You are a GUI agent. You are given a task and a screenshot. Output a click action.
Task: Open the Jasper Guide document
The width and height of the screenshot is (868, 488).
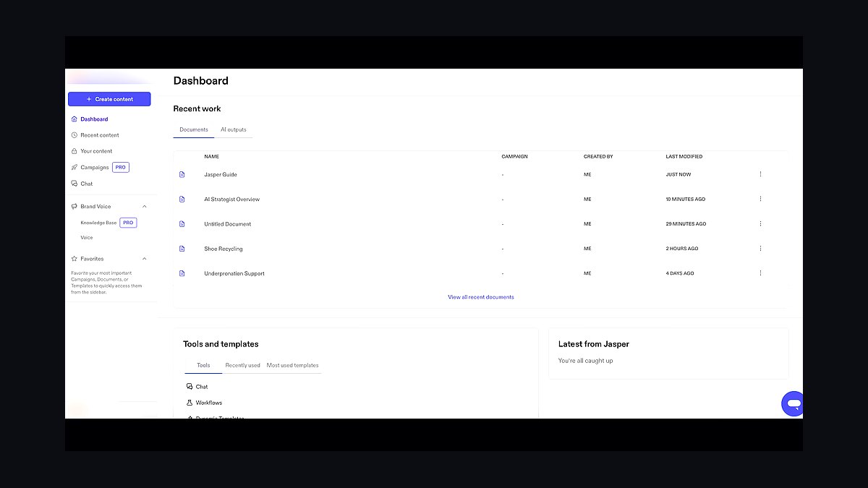pos(221,174)
